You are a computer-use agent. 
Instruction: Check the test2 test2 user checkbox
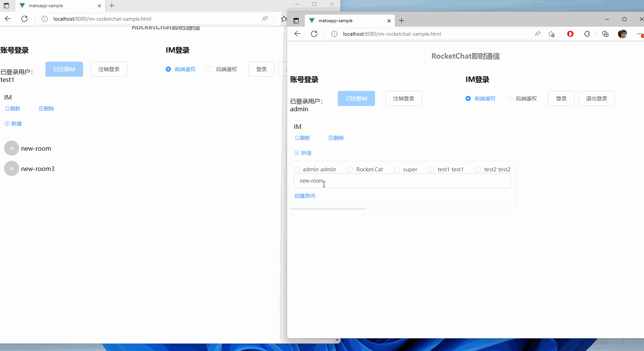(x=478, y=169)
